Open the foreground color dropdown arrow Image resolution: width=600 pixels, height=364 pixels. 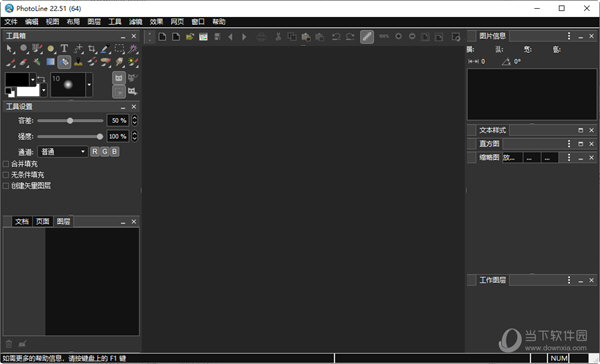tap(33, 79)
